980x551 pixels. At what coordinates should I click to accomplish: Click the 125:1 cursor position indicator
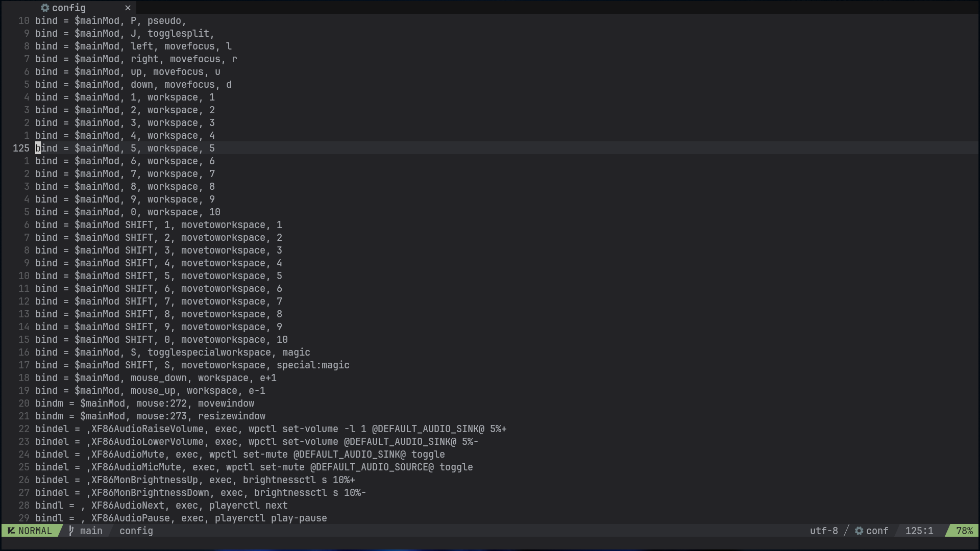point(919,531)
